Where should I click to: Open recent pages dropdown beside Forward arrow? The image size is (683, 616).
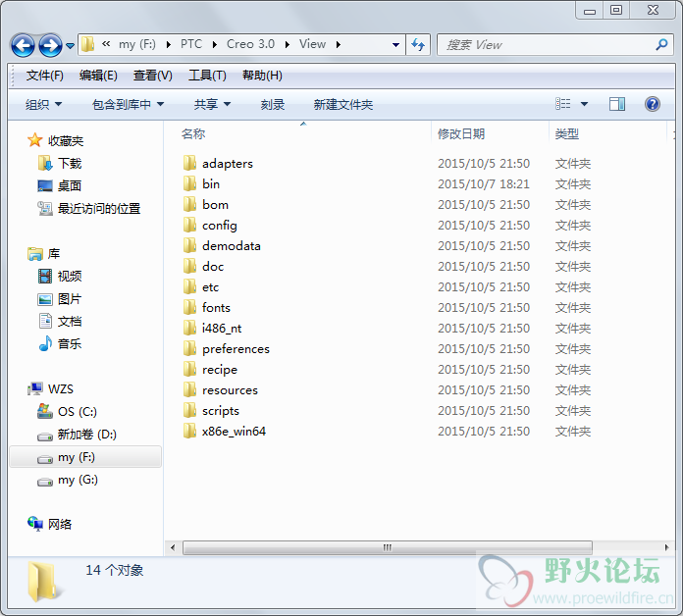click(x=70, y=45)
